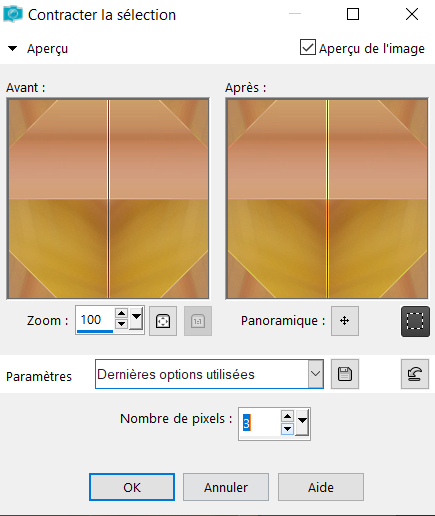Toggle the selection marquee preview icon
435x516 pixels.
415,321
